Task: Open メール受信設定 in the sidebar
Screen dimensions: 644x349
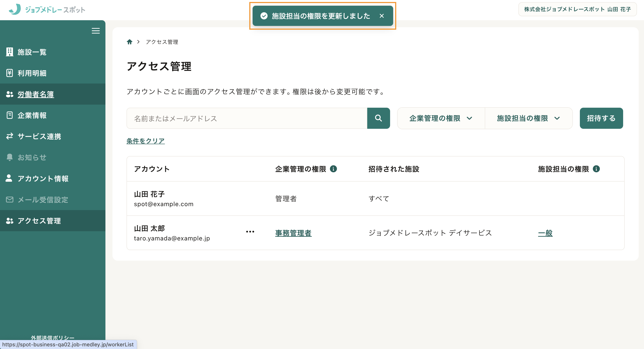Action: tap(53, 200)
